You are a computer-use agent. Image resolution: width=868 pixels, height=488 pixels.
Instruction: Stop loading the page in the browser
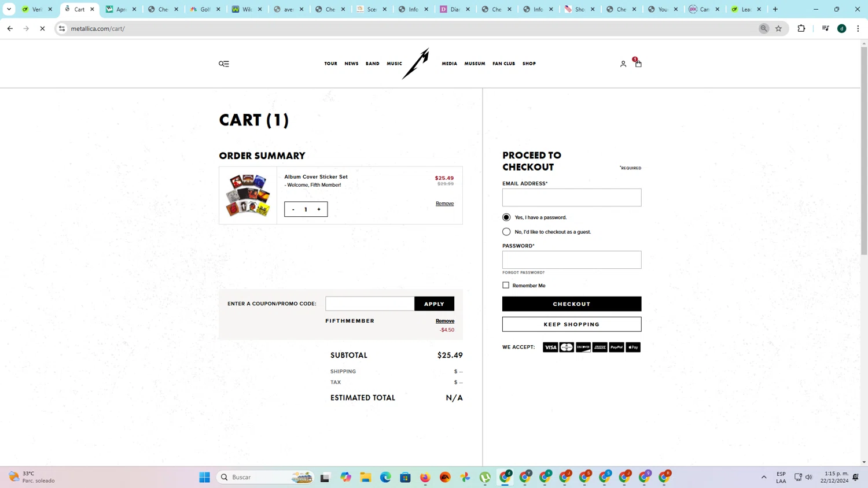click(x=42, y=28)
